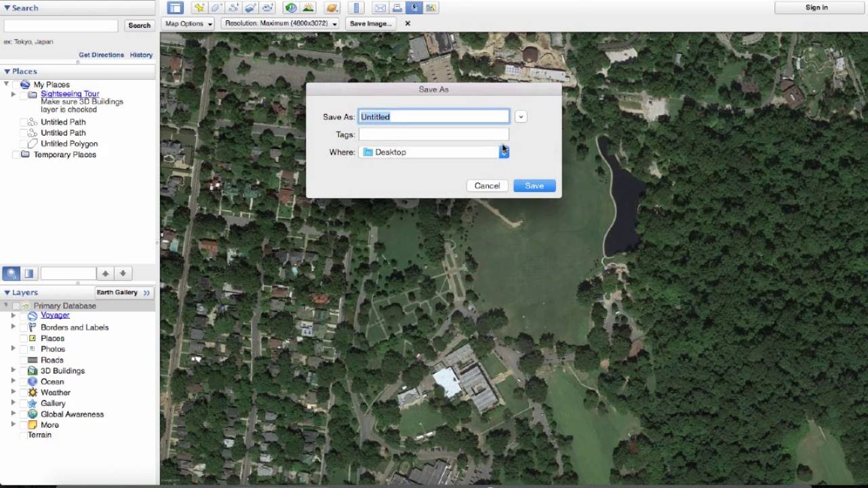This screenshot has height=488, width=868.
Task: Select the Add Image Overlay tool
Action: [250, 8]
